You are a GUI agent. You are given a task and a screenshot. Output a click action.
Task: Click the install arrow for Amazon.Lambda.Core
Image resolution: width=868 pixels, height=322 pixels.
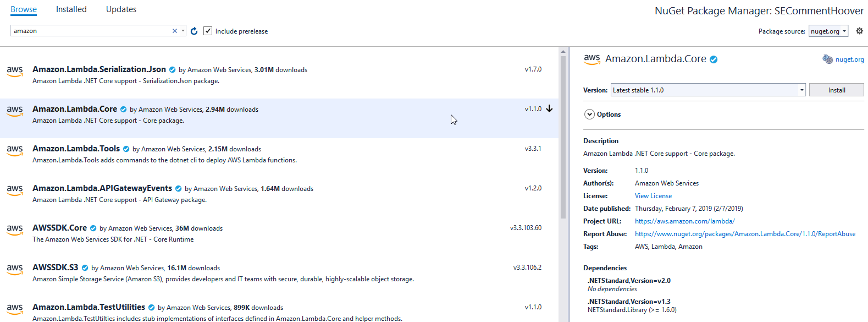pos(549,108)
